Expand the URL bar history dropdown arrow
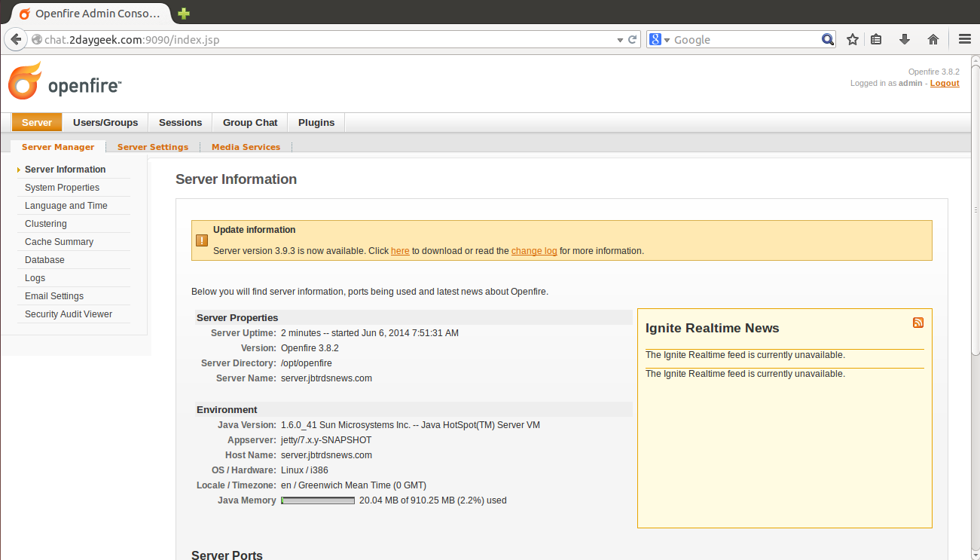This screenshot has height=560, width=980. pyautogui.click(x=620, y=40)
